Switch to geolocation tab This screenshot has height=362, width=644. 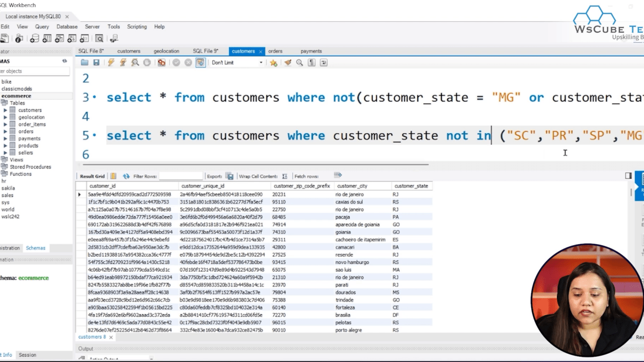[x=166, y=51]
